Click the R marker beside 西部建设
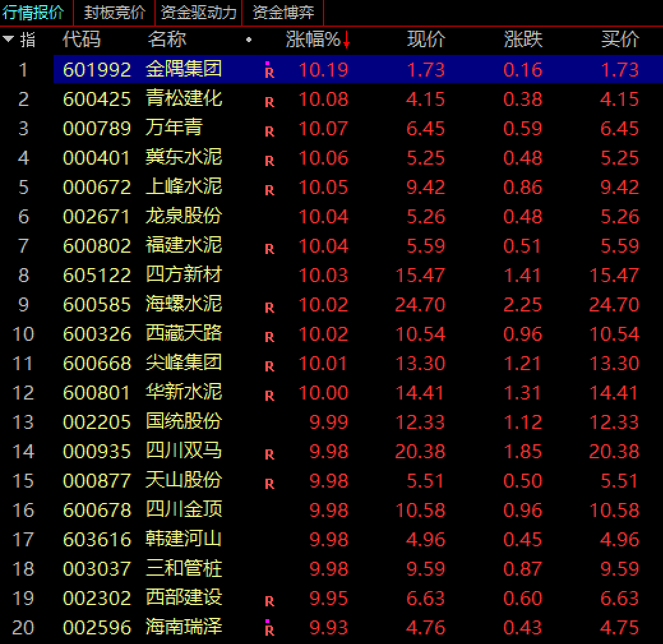The height and width of the screenshot is (644, 663). pyautogui.click(x=269, y=601)
